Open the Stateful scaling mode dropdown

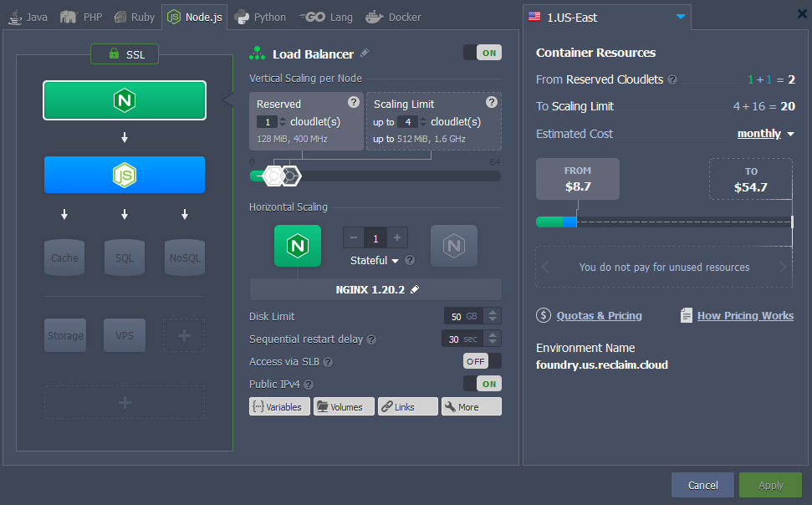click(375, 261)
